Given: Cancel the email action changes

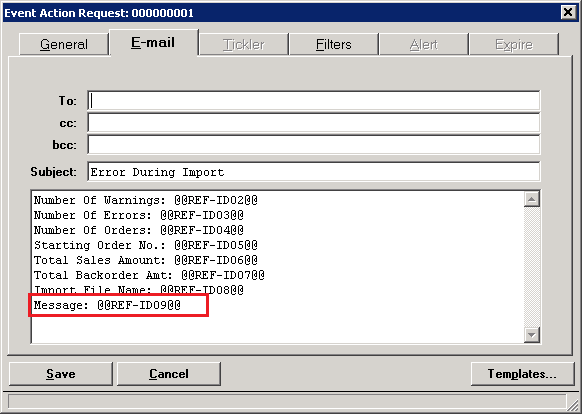Looking at the screenshot, I should pyautogui.click(x=169, y=374).
